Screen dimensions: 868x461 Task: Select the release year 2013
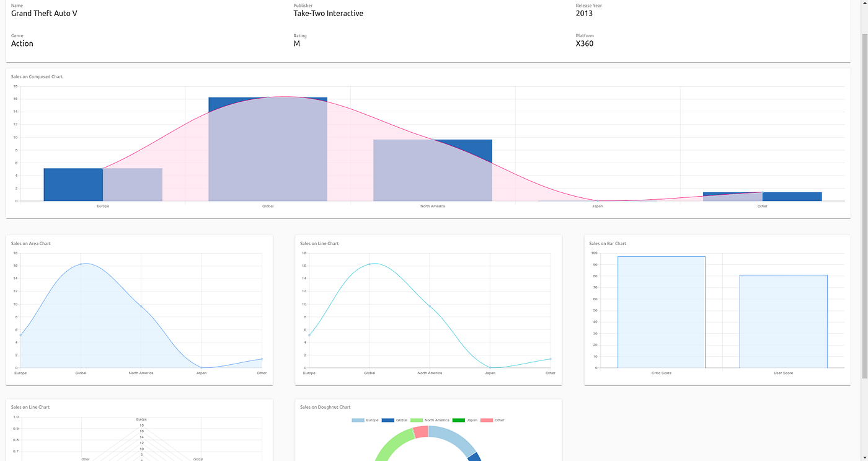click(584, 14)
